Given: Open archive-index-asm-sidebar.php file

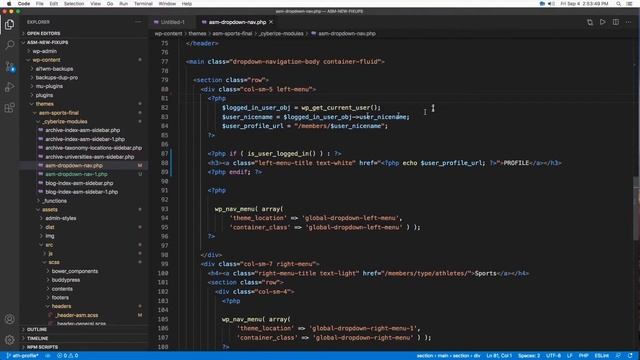Looking at the screenshot, I should 82,131.
